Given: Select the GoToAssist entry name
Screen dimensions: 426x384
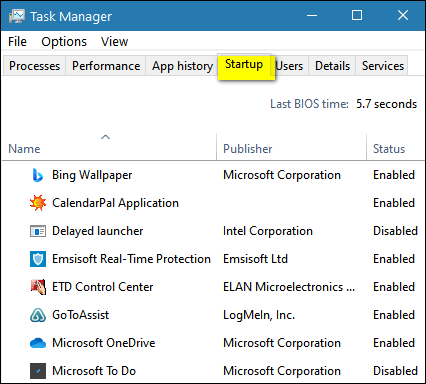Looking at the screenshot, I should point(81,315).
